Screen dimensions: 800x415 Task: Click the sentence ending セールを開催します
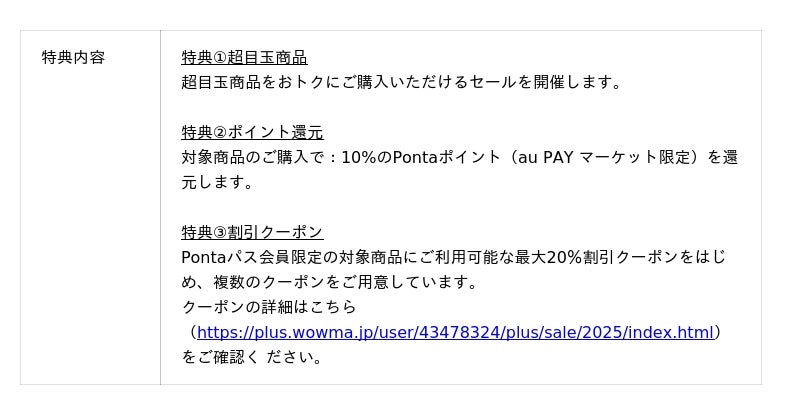point(401,82)
